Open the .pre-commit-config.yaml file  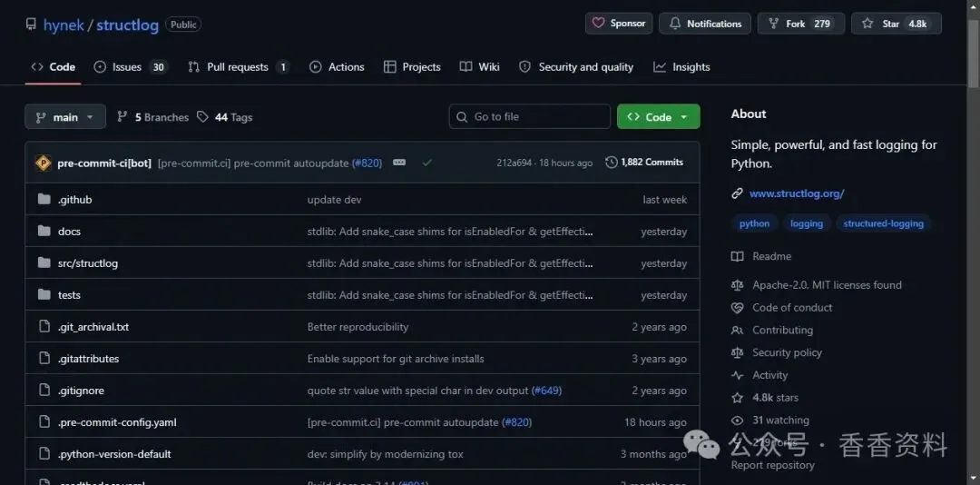(x=117, y=422)
